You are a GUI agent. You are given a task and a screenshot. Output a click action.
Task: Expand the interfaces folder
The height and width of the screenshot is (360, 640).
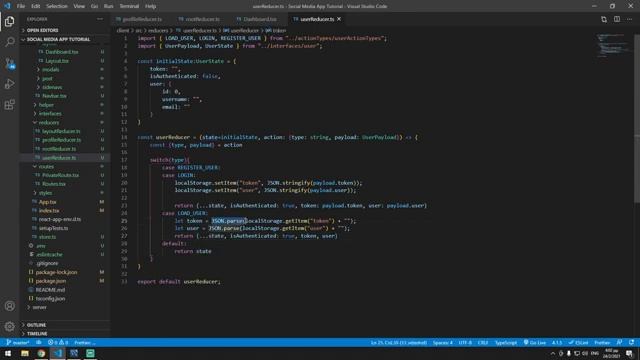(50, 113)
